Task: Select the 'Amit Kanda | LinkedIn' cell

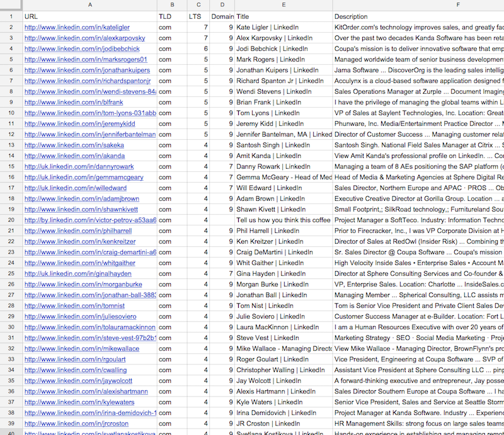Action: coord(284,156)
